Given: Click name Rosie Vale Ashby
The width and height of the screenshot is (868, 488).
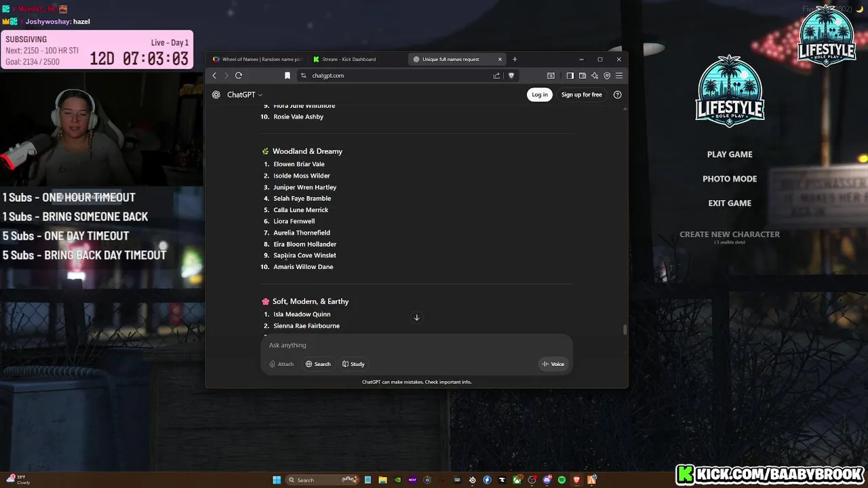Looking at the screenshot, I should [298, 117].
